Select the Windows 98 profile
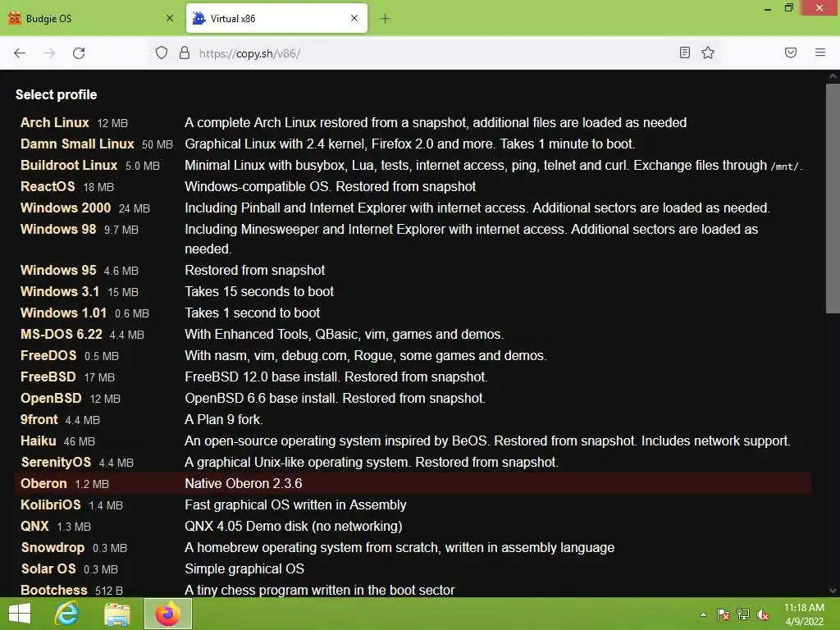840x630 pixels. 58,230
